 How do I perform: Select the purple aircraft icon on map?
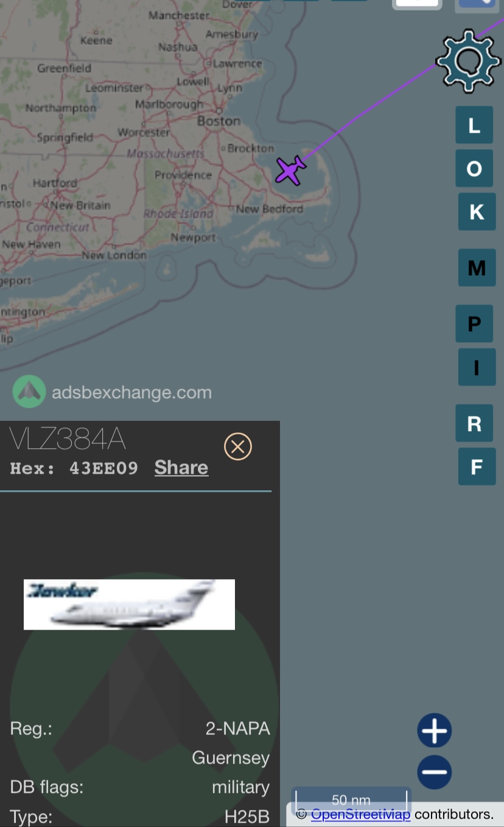tap(290, 171)
